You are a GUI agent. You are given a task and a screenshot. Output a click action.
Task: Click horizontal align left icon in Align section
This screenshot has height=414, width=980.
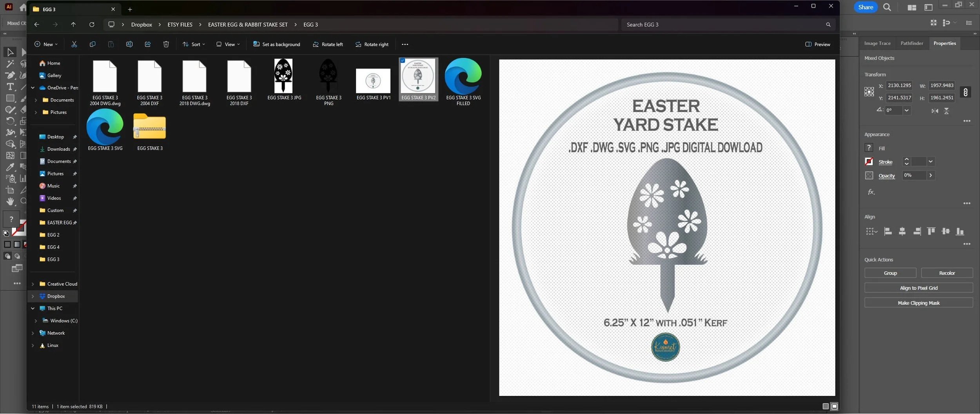(888, 232)
